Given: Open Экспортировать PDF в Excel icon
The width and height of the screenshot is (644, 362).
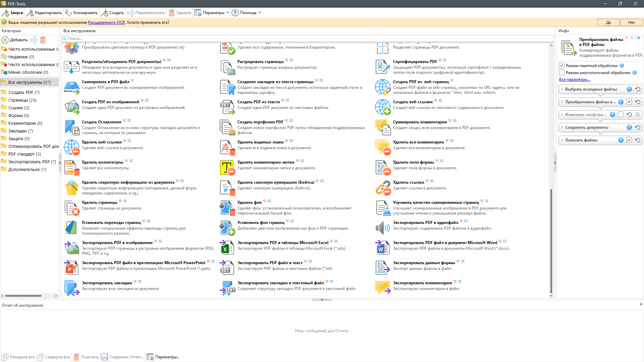Looking at the screenshot, I should click(x=227, y=248).
